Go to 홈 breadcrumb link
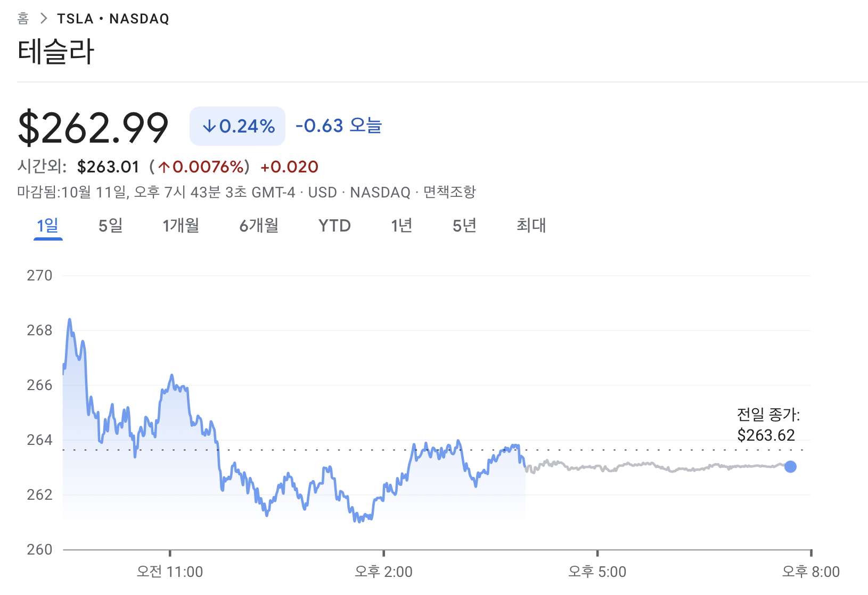The height and width of the screenshot is (595, 868). (23, 19)
